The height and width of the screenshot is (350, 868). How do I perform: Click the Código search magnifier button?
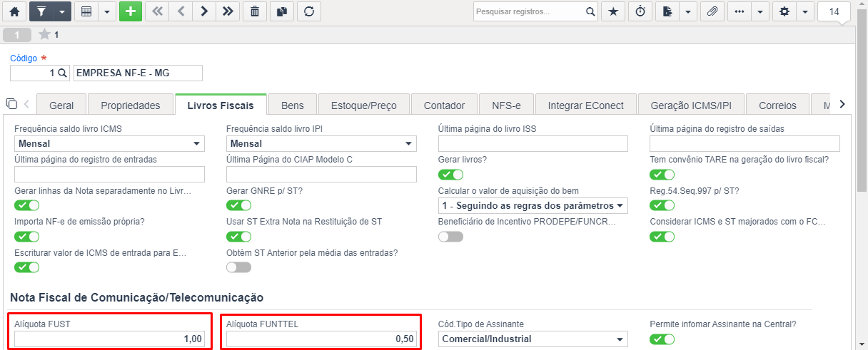(x=62, y=73)
